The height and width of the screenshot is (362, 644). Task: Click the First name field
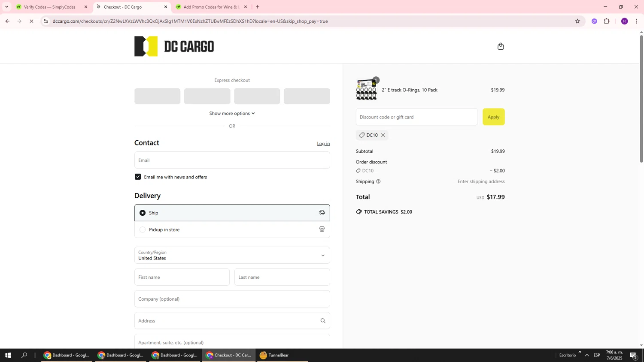click(182, 277)
